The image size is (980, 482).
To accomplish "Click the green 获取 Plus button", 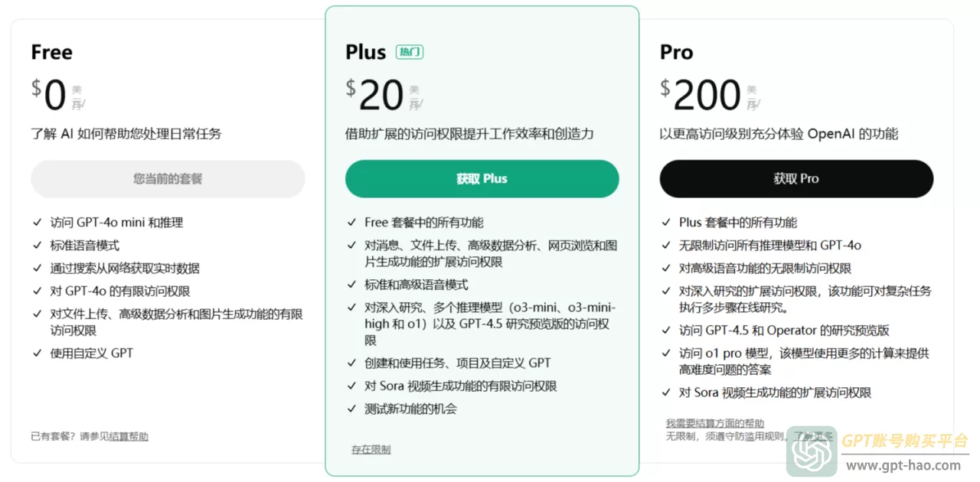I will [482, 179].
